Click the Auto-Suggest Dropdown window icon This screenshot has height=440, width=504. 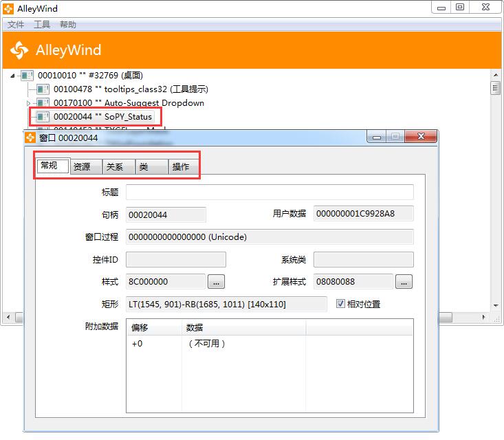43,103
